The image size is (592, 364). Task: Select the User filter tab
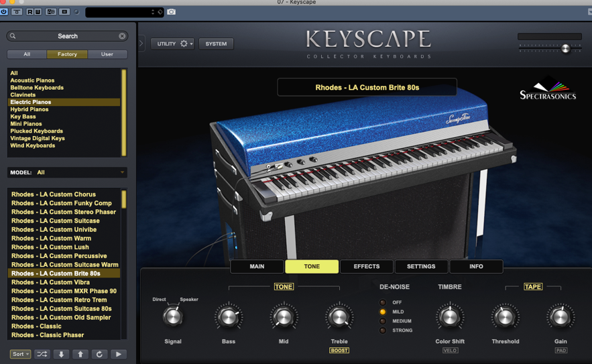(x=107, y=54)
